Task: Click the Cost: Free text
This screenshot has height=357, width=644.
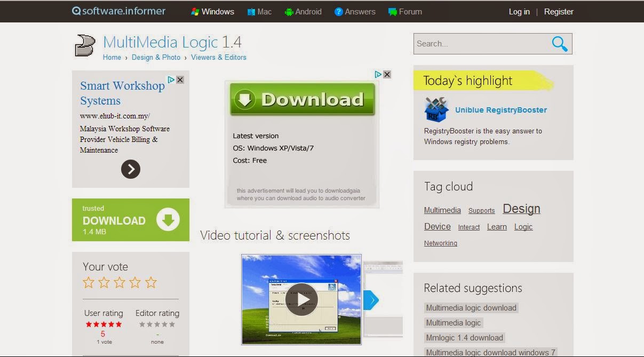Action: (250, 160)
